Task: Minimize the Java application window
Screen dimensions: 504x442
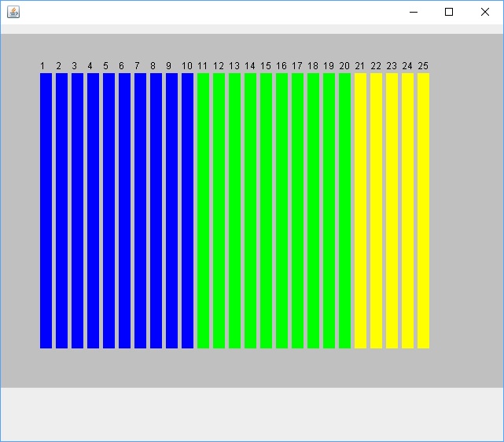Action: pyautogui.click(x=413, y=12)
